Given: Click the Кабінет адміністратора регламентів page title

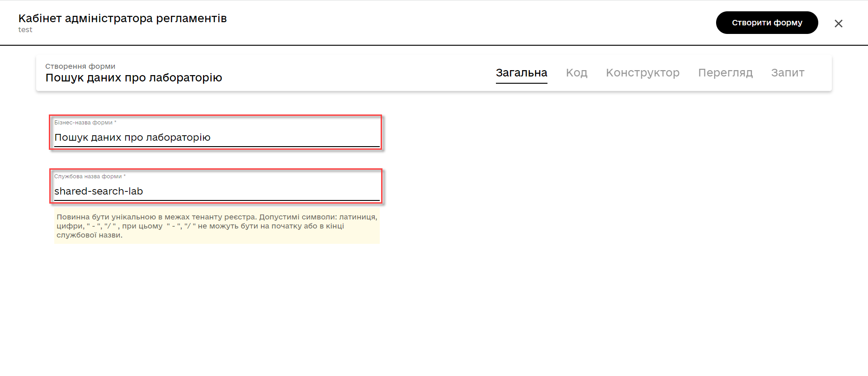Looking at the screenshot, I should pos(123,19).
